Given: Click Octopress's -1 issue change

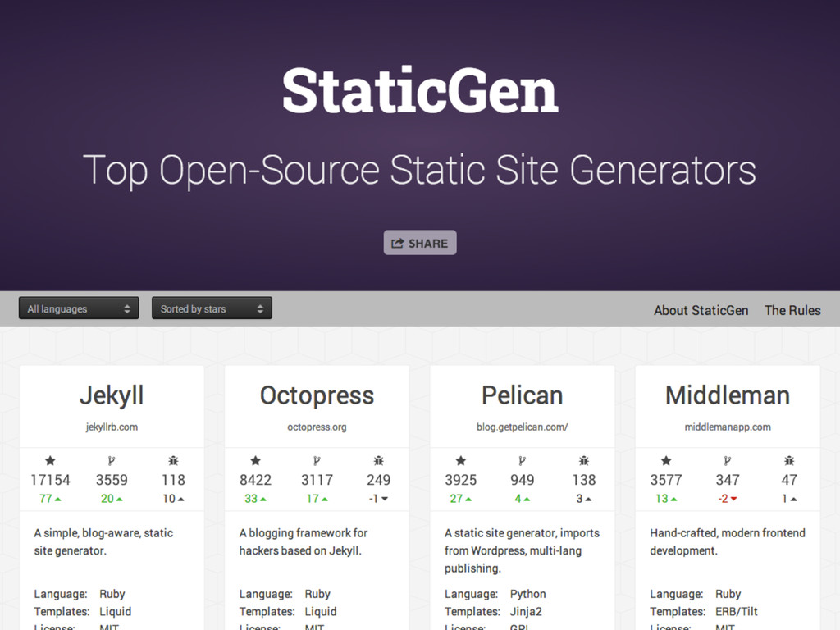Looking at the screenshot, I should (378, 499).
